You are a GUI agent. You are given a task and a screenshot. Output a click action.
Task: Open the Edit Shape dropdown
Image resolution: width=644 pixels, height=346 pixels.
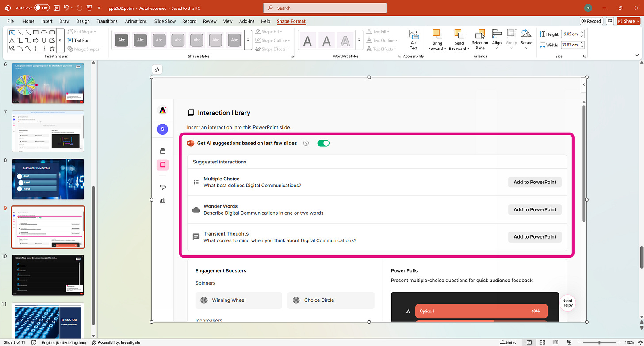(82, 32)
